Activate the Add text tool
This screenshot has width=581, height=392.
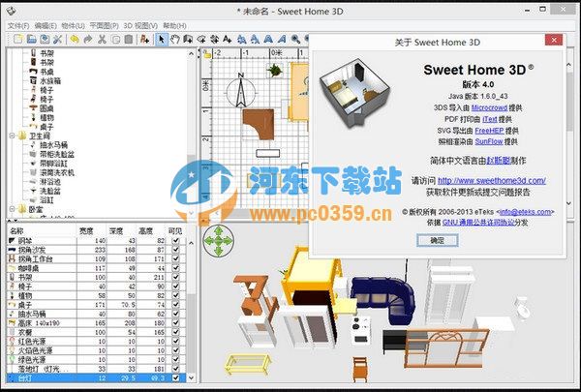(228, 39)
